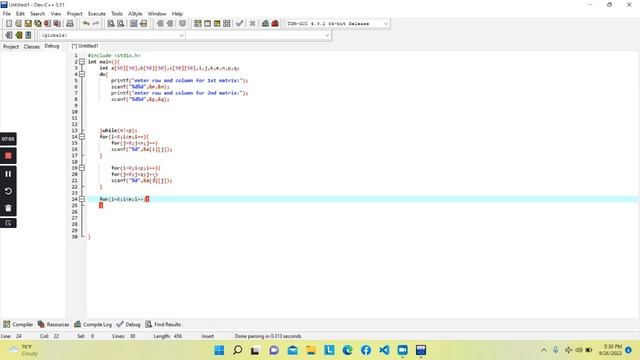Image resolution: width=640 pixels, height=360 pixels.
Task: Open the Compiler bottom tab
Action: 18,324
